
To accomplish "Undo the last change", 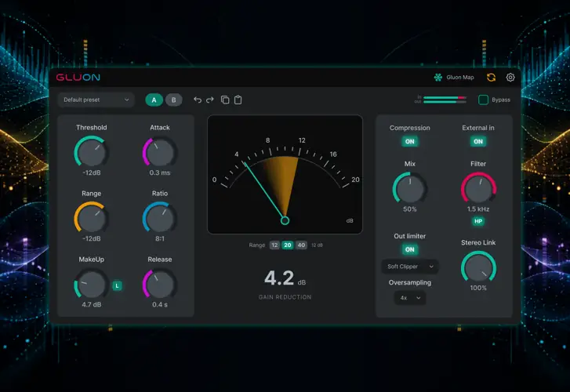I will pos(198,100).
